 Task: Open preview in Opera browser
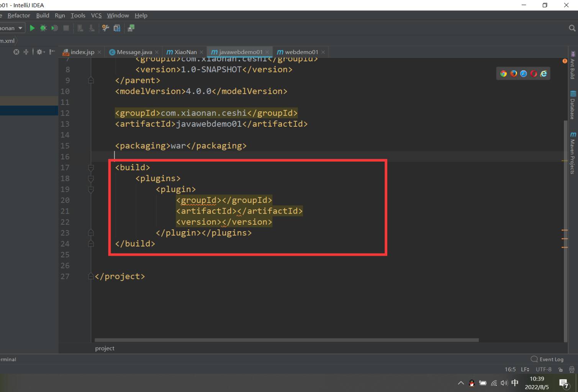point(534,74)
